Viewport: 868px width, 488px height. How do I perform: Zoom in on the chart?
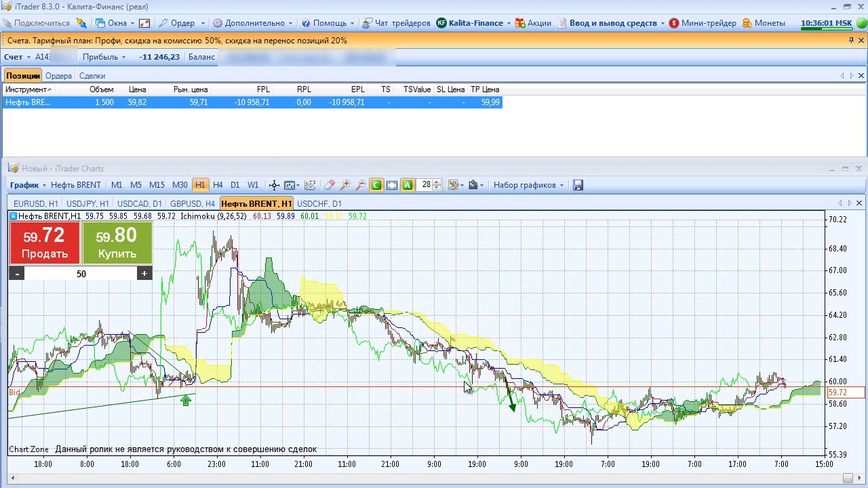345,185
